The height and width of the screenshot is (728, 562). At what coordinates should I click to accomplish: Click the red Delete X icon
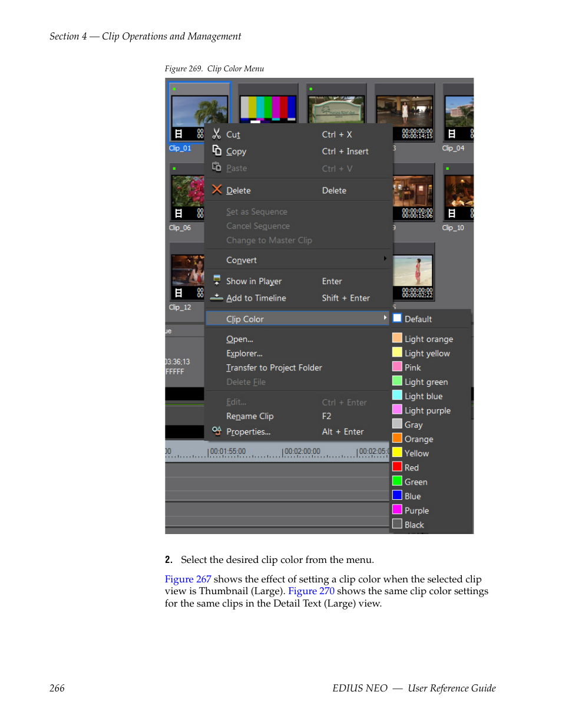[x=217, y=189]
